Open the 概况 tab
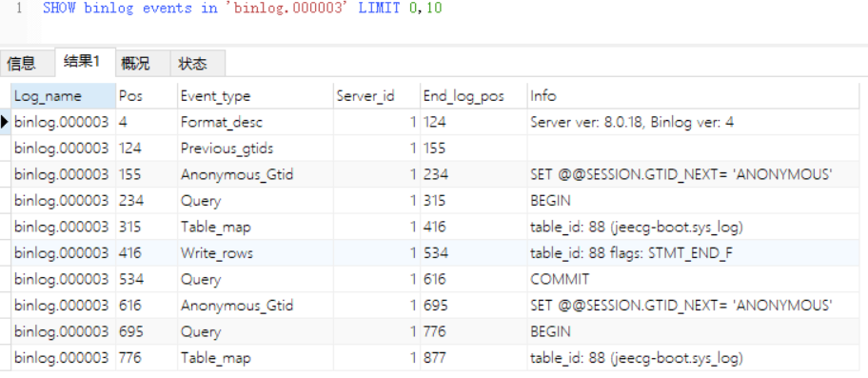Screen dimensions: 868x378 [142, 63]
